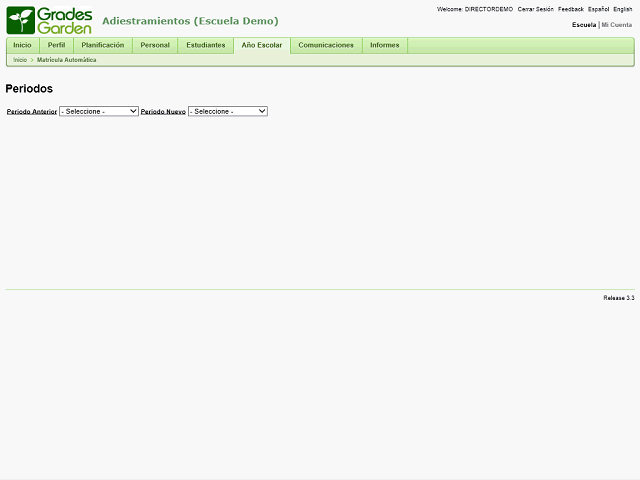Switch language to English
Viewport: 640px width, 480px height.
[622, 9]
